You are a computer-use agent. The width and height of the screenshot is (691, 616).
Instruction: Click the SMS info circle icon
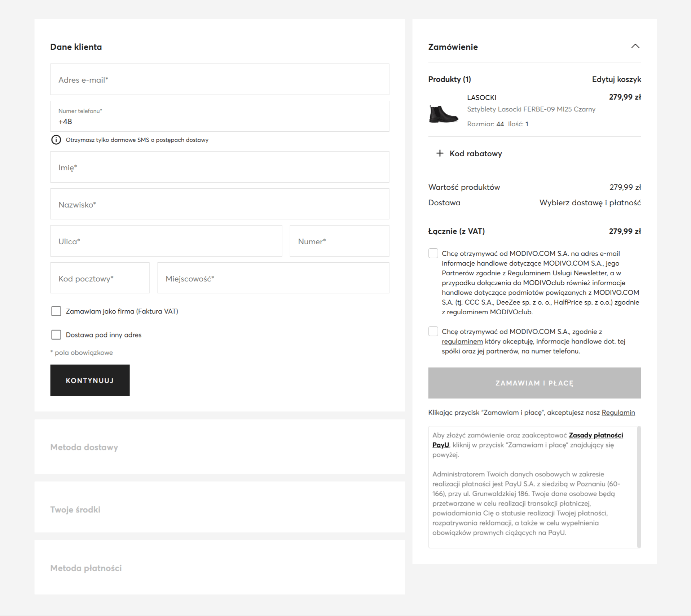56,140
